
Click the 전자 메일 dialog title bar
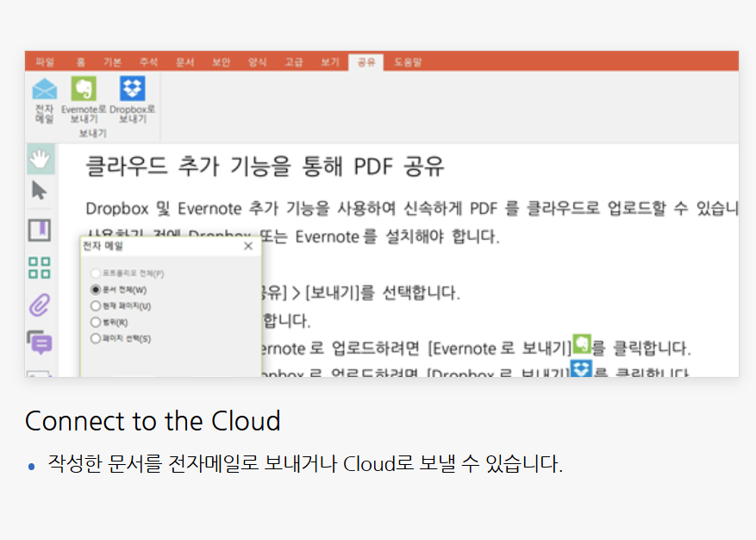(x=171, y=246)
